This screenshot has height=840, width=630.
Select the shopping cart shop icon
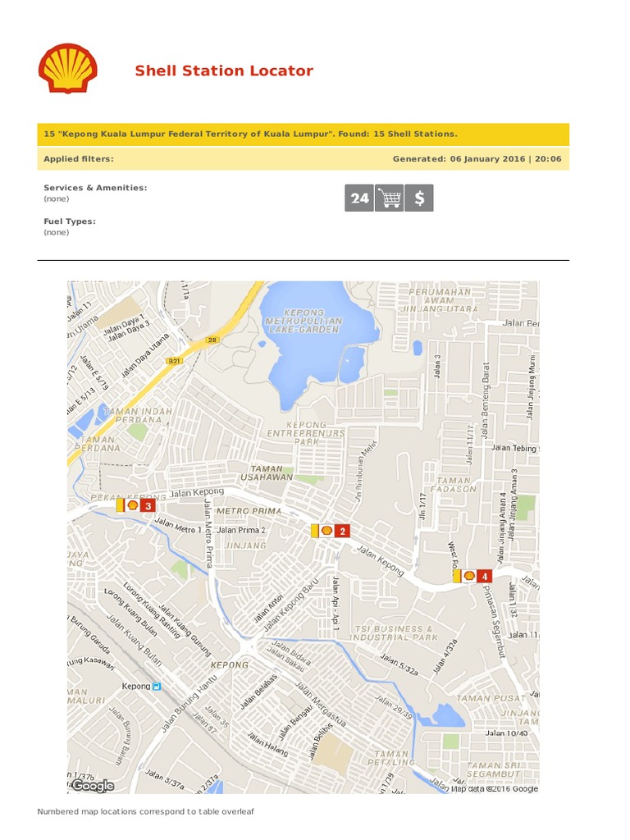389,199
